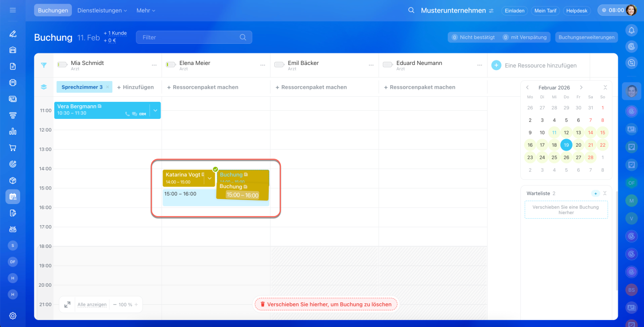Open options dots for Elena Meier
The height and width of the screenshot is (327, 644).
pos(263,66)
